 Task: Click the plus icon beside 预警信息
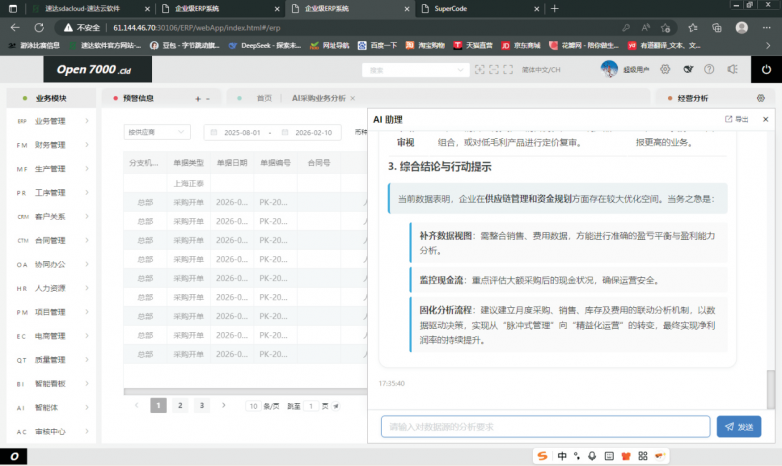196,99
